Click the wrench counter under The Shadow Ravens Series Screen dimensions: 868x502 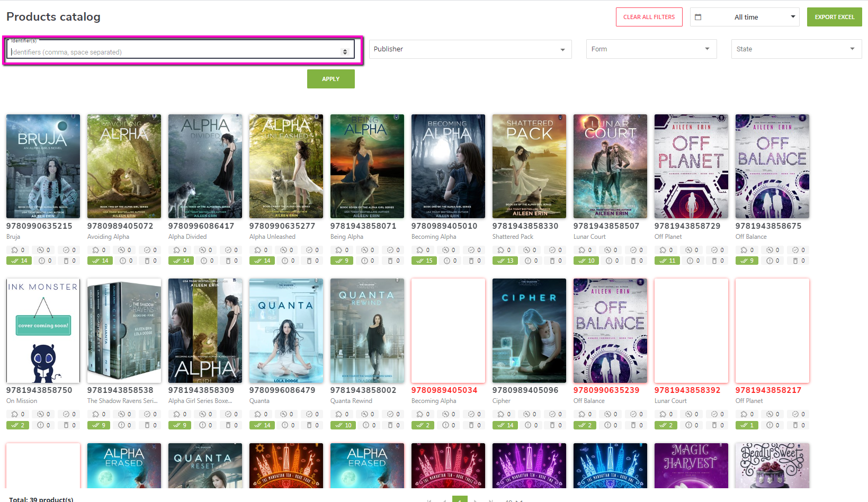pos(125,414)
